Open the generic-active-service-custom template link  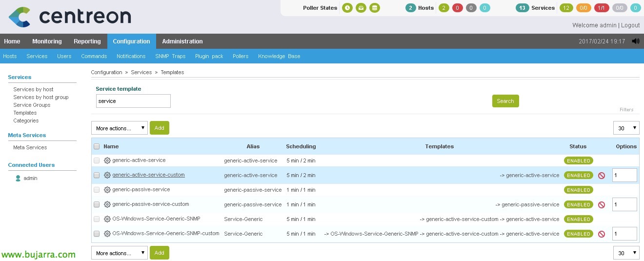click(148, 175)
